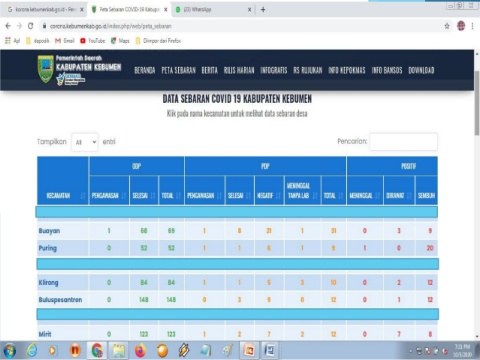Sort table by Kecamatan column
The width and height of the screenshot is (480, 360).
coord(63,196)
